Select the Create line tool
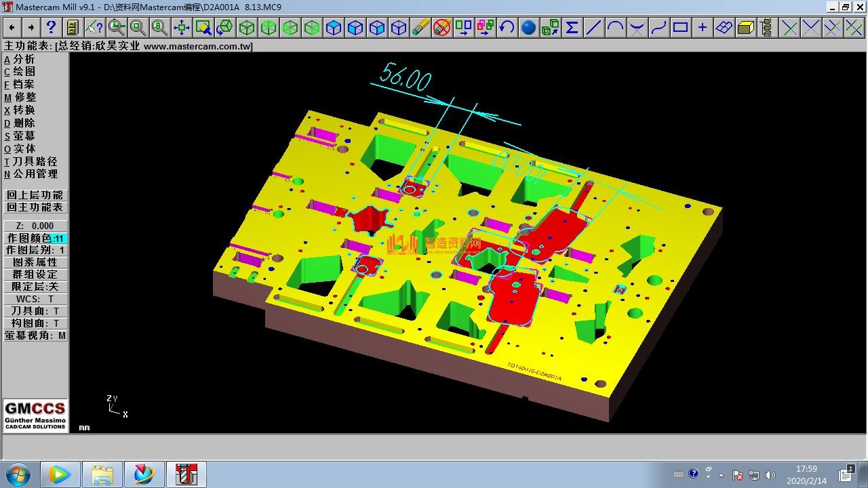 click(x=593, y=27)
